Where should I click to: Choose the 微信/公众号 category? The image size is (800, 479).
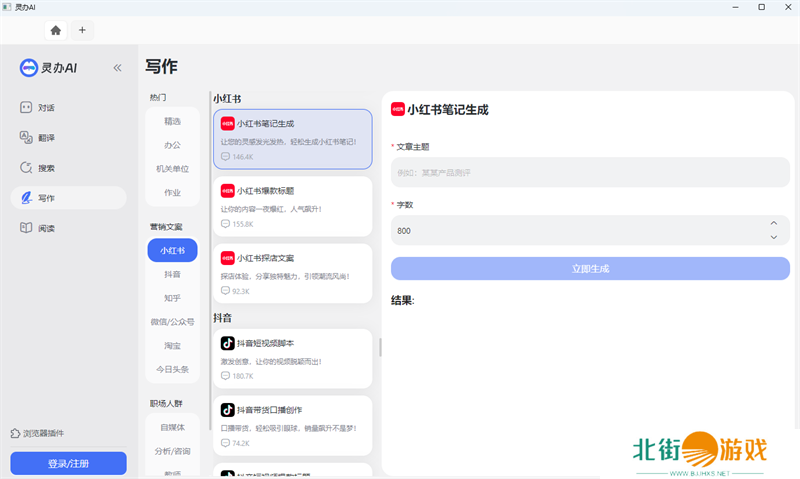pos(172,322)
